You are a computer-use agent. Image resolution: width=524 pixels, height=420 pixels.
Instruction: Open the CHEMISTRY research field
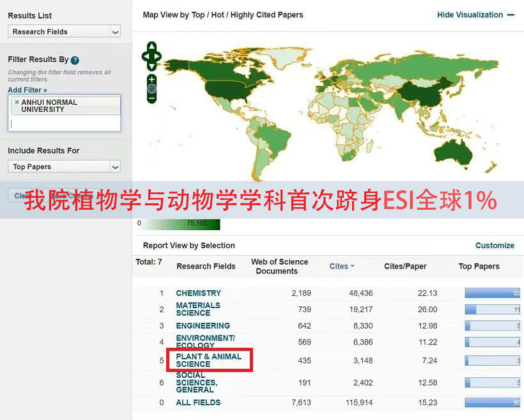[198, 293]
